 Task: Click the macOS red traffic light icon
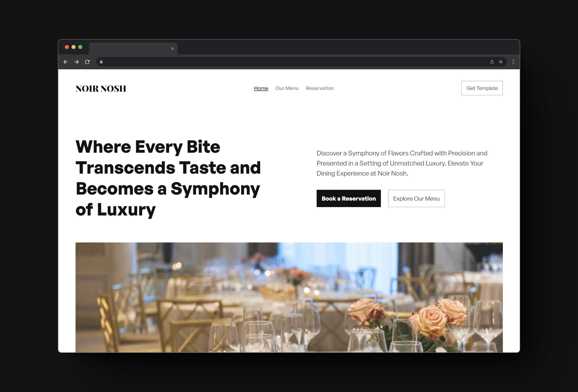(66, 47)
